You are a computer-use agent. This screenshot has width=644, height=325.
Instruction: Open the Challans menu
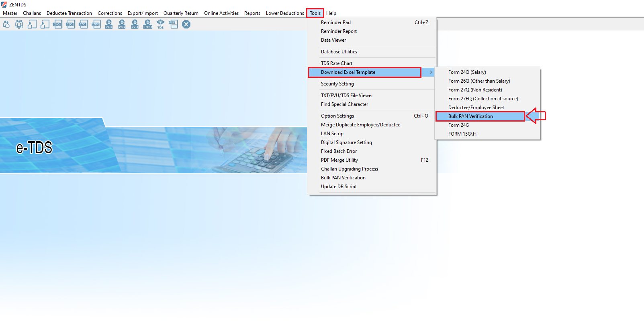pyautogui.click(x=32, y=13)
